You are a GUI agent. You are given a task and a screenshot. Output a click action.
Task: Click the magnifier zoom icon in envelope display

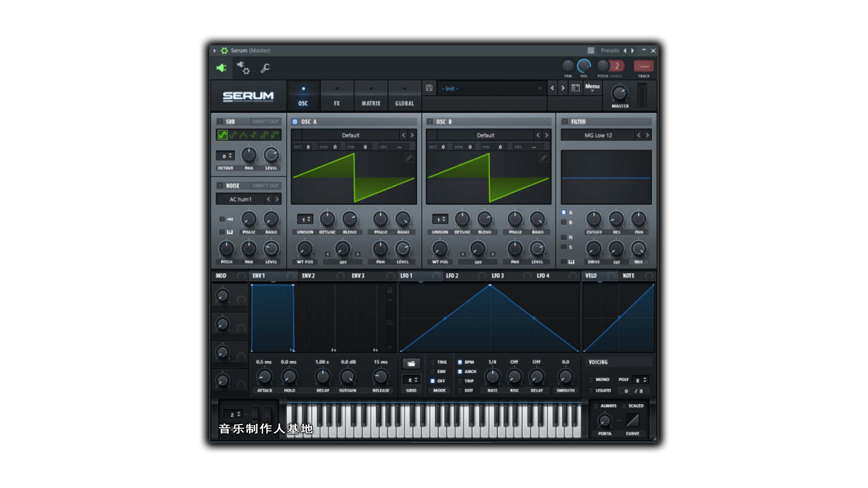390,323
